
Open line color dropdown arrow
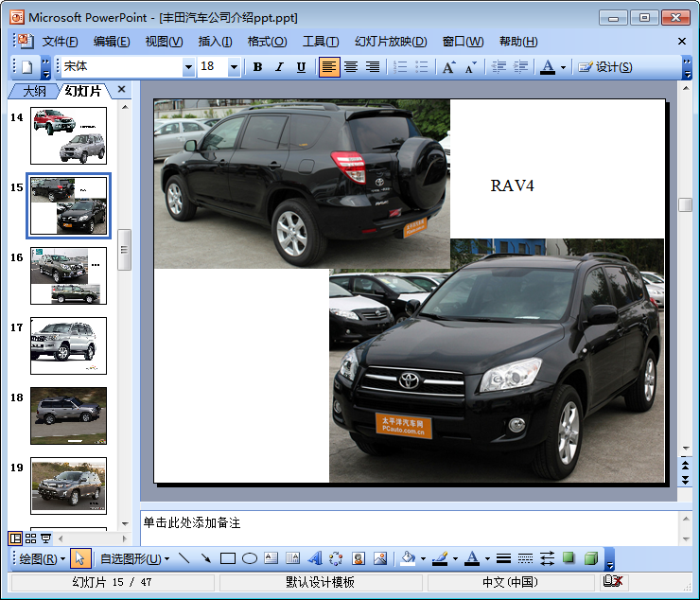(x=455, y=559)
